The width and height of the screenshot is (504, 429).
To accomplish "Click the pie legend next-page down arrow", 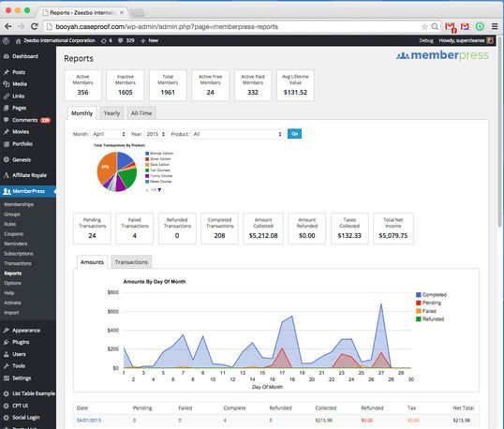I will click(159, 190).
